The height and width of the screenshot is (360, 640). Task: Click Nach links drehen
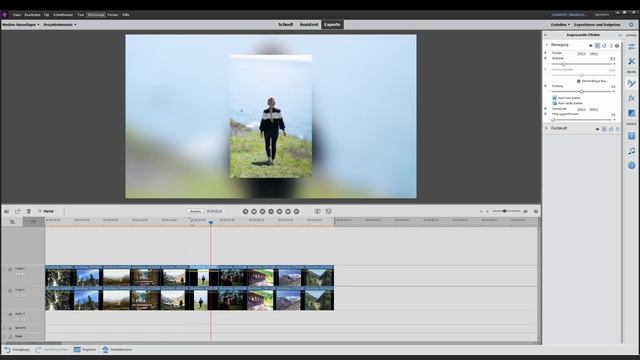566,98
